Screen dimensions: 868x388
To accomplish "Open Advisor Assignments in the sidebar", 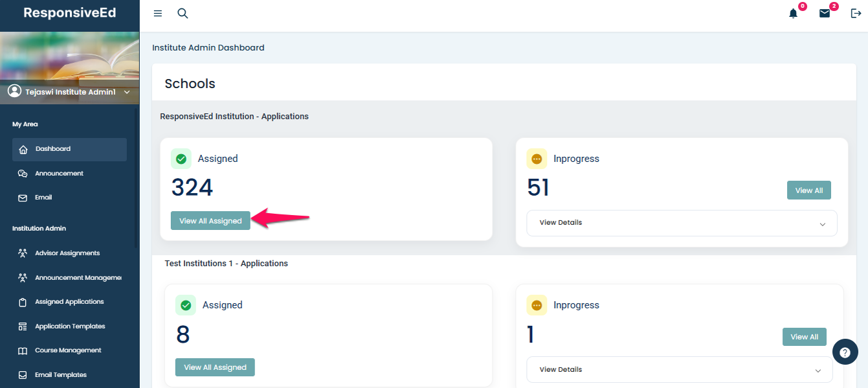I will click(x=67, y=253).
